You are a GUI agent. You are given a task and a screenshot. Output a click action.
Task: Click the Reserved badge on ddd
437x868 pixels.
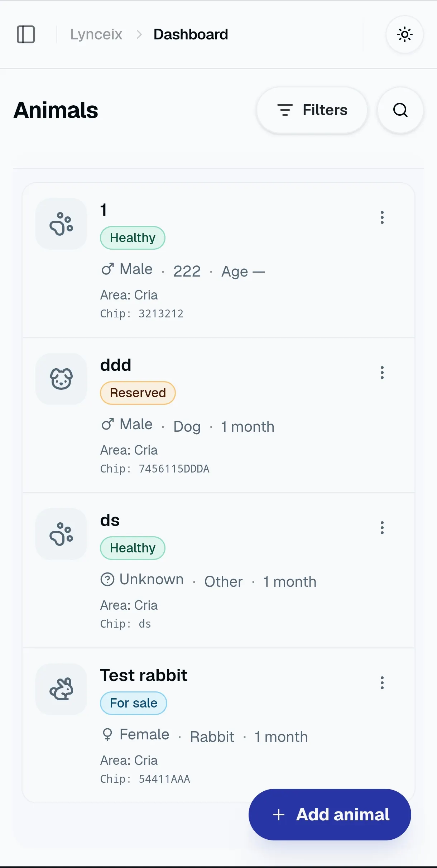click(138, 393)
